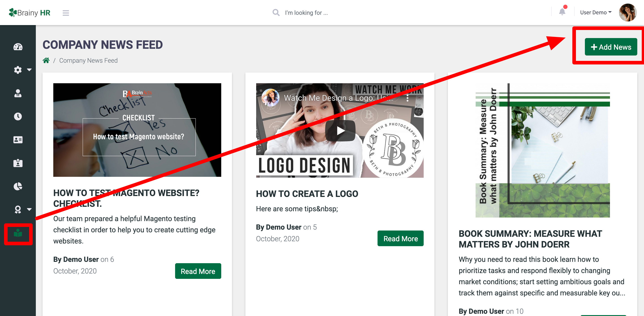Open the employees person sidebar icon
The height and width of the screenshot is (316, 644).
coord(18,93)
